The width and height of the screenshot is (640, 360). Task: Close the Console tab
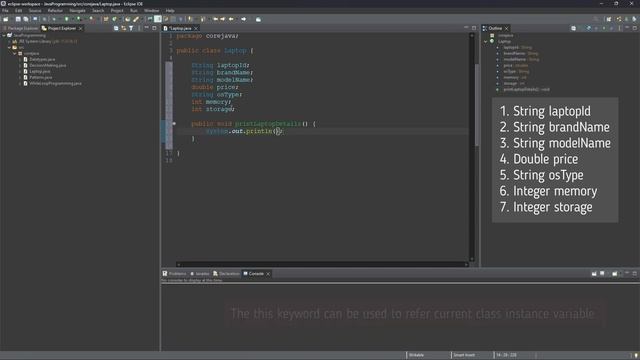point(268,274)
